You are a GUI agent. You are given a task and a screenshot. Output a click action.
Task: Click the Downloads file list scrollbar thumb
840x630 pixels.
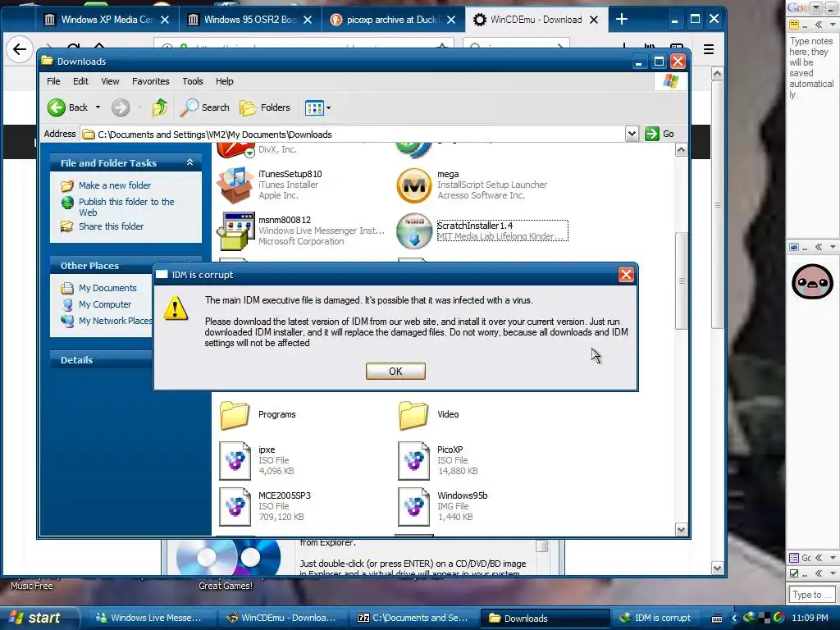[x=682, y=281]
